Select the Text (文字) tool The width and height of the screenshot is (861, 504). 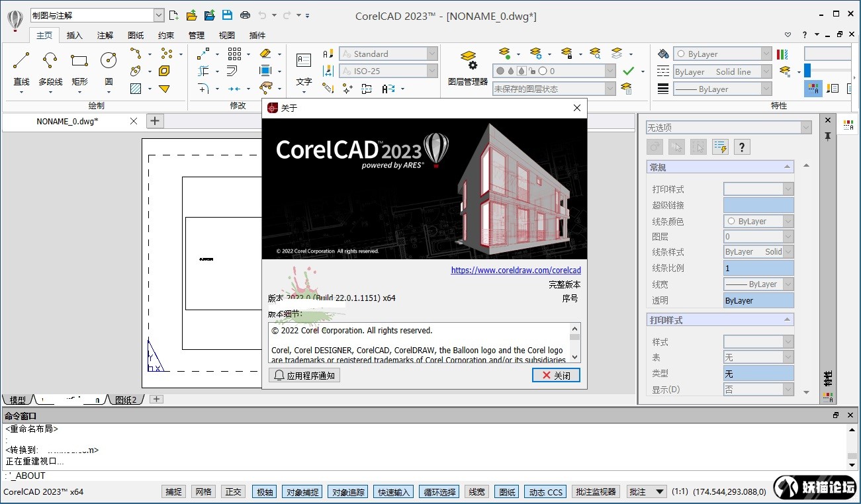(304, 68)
